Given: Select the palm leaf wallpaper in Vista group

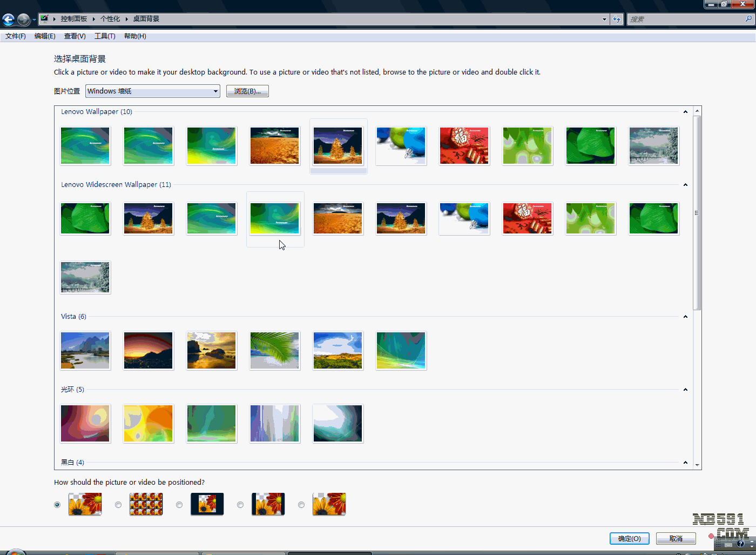Looking at the screenshot, I should point(274,351).
